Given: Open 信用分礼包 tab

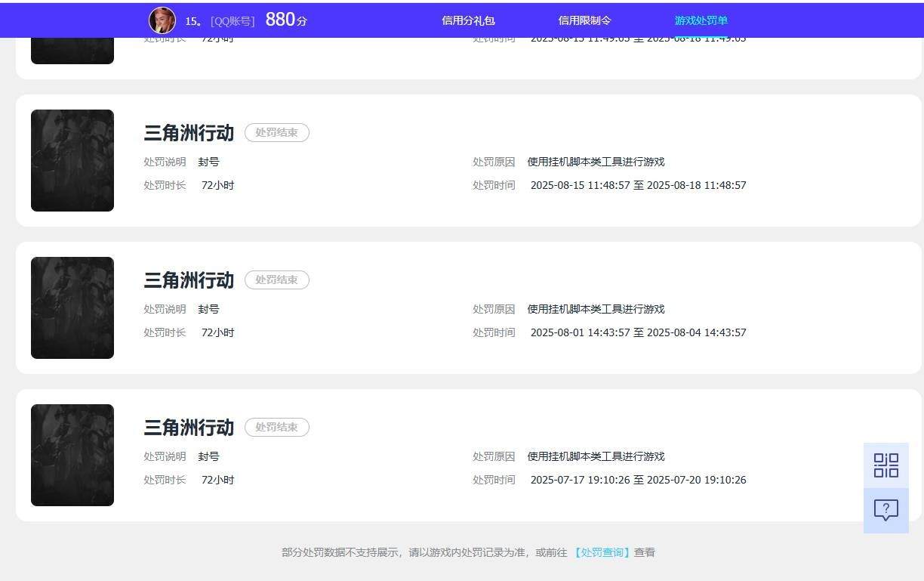Looking at the screenshot, I should pos(468,20).
